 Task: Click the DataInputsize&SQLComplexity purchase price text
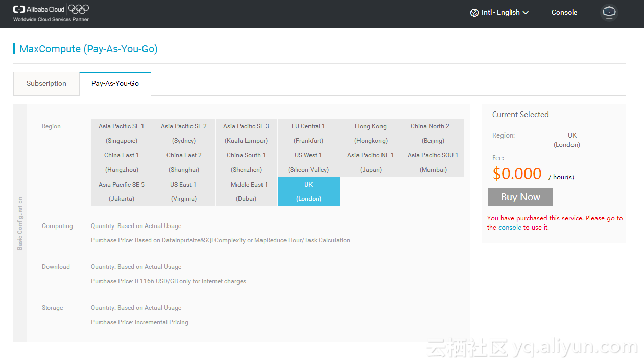[x=221, y=240]
